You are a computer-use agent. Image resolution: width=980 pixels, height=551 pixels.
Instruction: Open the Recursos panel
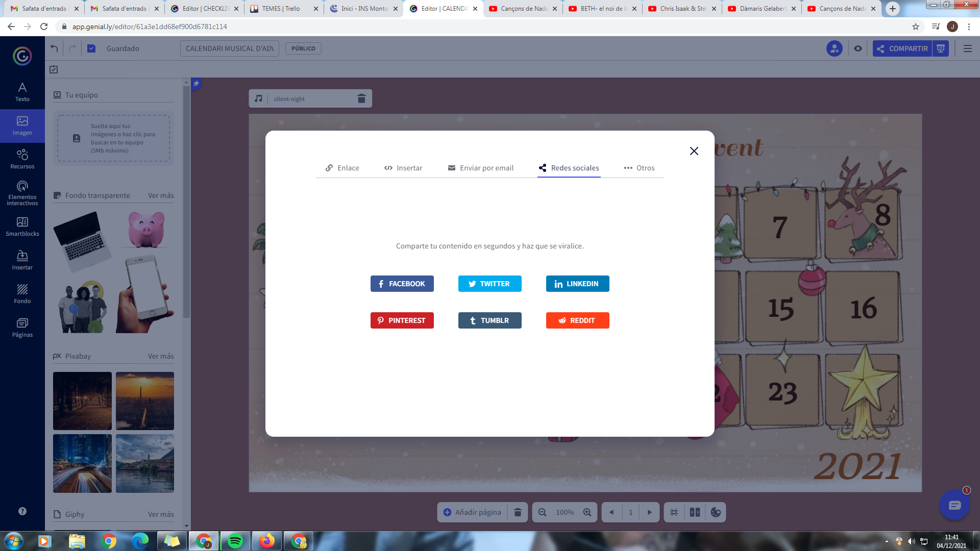point(22,159)
